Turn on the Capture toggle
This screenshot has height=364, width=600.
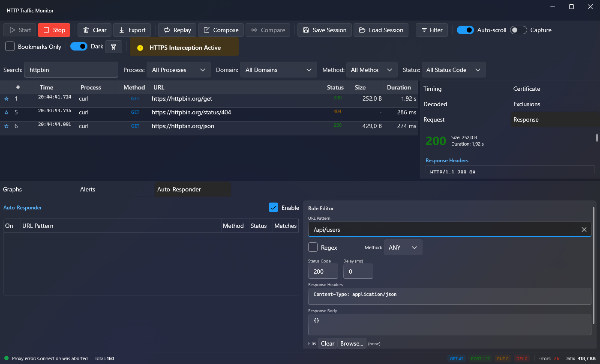coord(519,30)
